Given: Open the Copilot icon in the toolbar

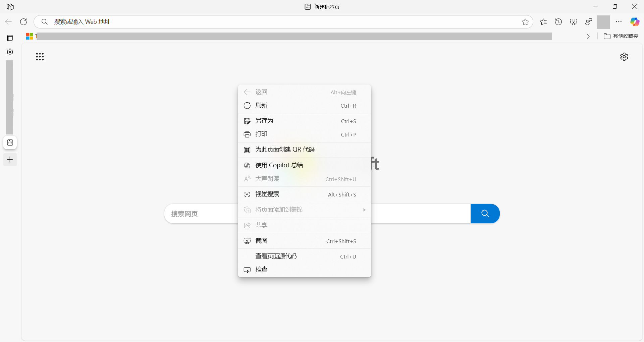Looking at the screenshot, I should pos(635,22).
